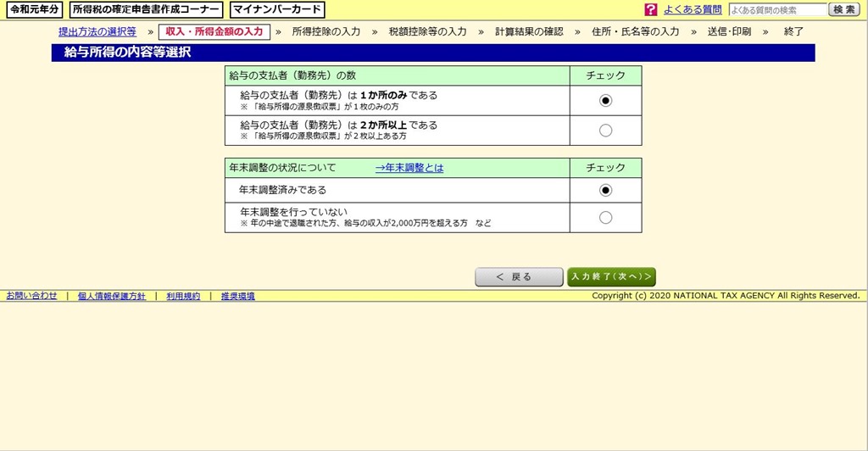868x451 pixels.
Task: Choose 年末調整済みである radio button
Action: (605, 191)
